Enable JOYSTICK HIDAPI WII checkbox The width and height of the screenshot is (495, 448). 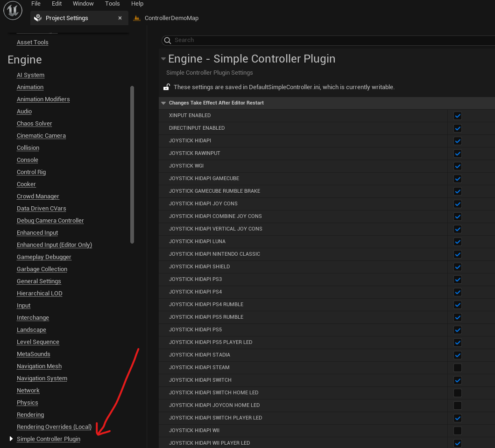(458, 431)
